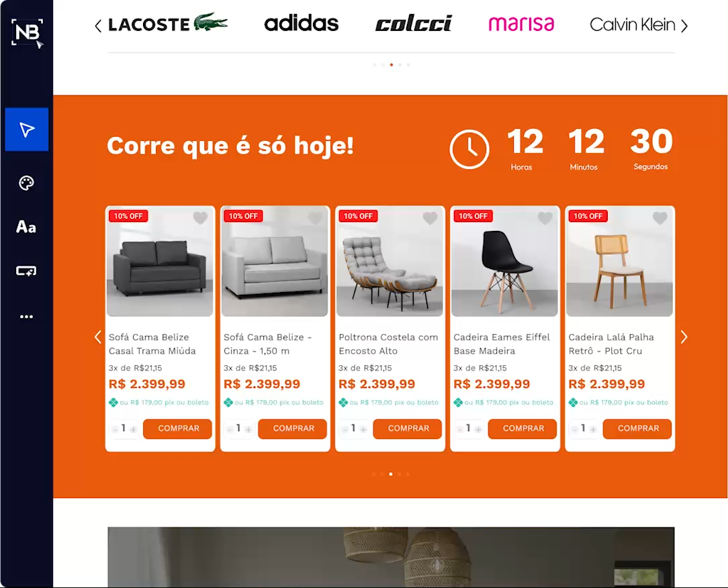
Task: Open Cadeira Lalá Palha Retrô product title
Action: [611, 344]
